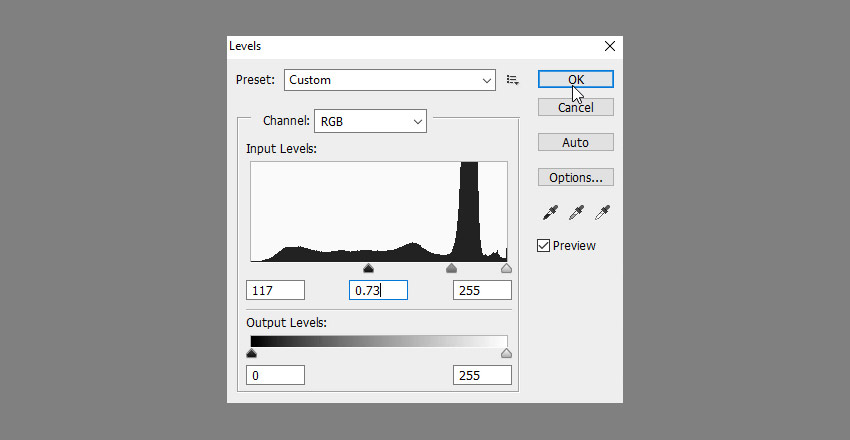Click the output highlight field showing 255

[482, 376]
